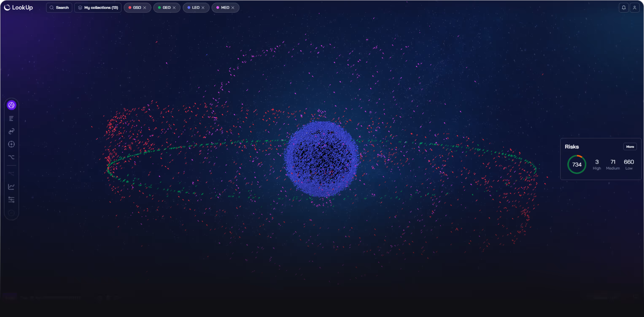Screen dimensions: 644x317
Task: Click the LookUp logo
Action: click(x=18, y=8)
